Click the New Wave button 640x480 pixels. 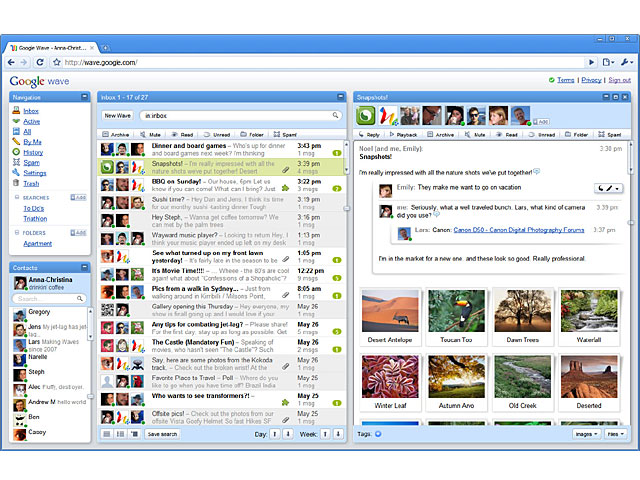click(x=117, y=116)
